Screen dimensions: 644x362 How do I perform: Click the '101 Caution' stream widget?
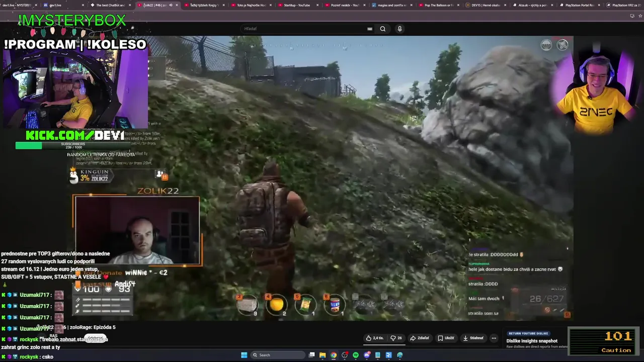click(x=604, y=341)
